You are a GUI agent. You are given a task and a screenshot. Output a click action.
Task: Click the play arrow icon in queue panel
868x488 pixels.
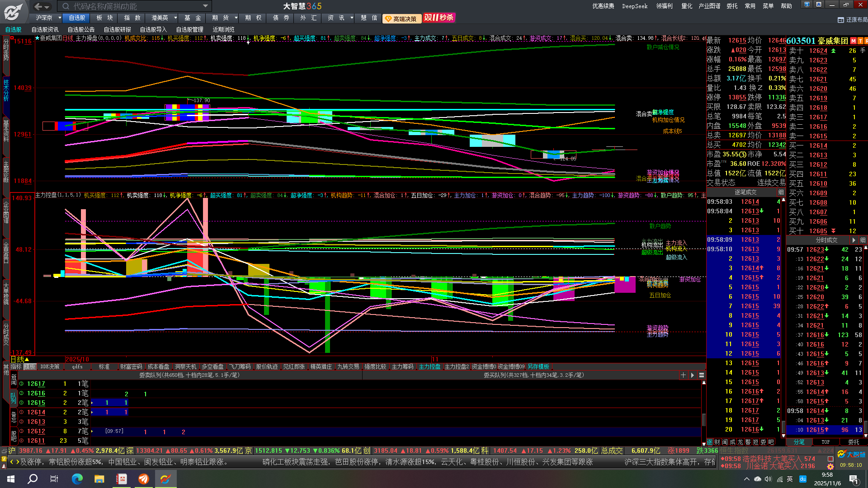pyautogui.click(x=692, y=375)
